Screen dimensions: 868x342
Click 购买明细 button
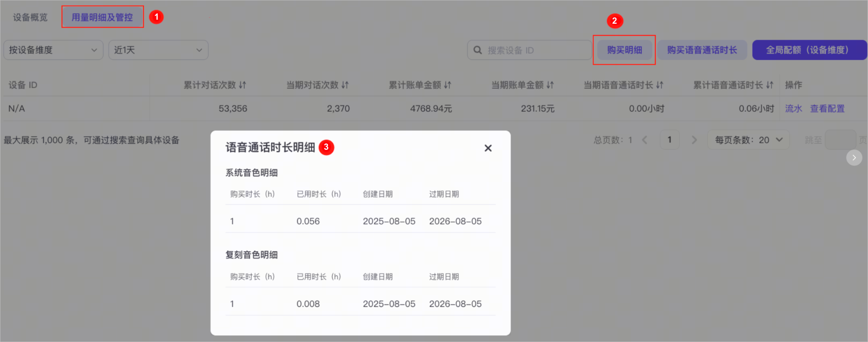tap(625, 50)
